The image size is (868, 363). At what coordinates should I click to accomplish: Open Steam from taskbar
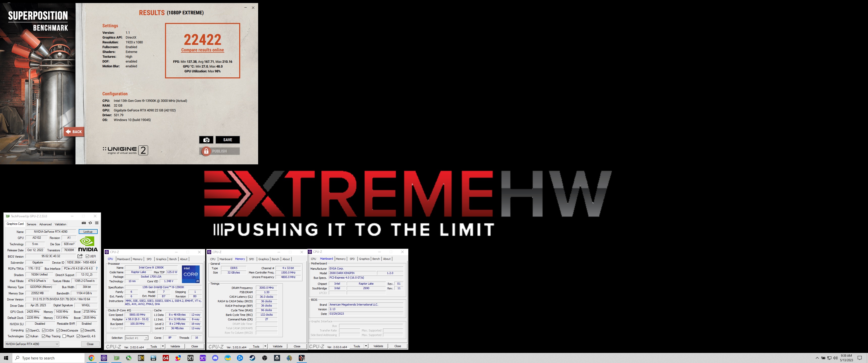[x=252, y=358]
